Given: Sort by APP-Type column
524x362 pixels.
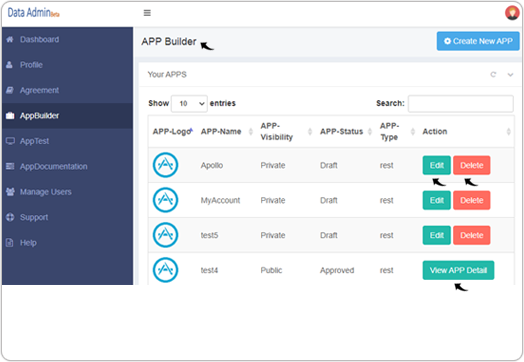Looking at the screenshot, I should point(397,131).
